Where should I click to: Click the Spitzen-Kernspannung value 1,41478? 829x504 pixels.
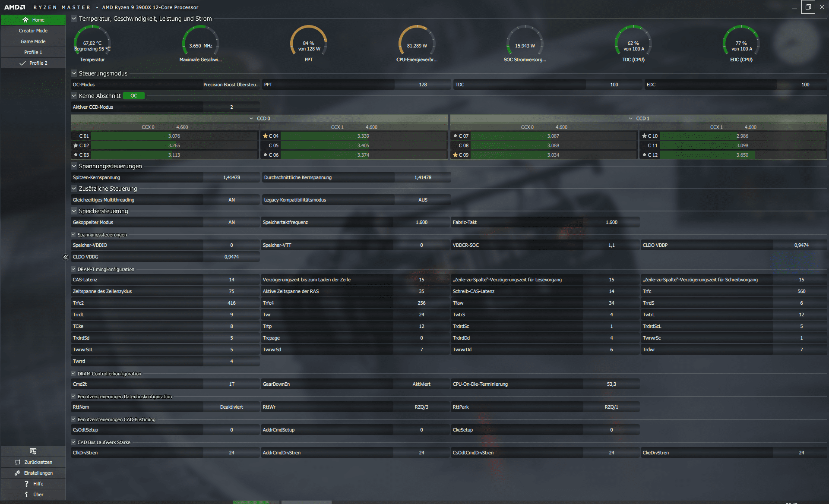pos(231,177)
